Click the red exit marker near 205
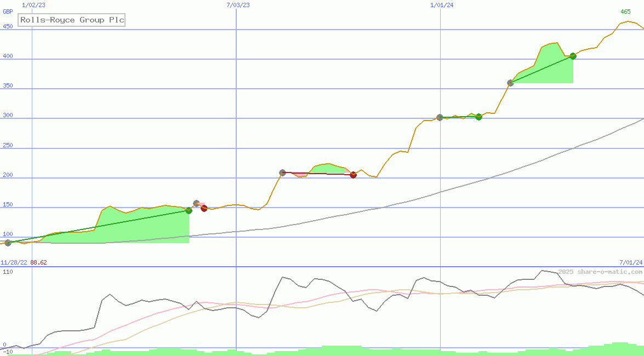Screen dimensions: 644x356 (x=353, y=175)
